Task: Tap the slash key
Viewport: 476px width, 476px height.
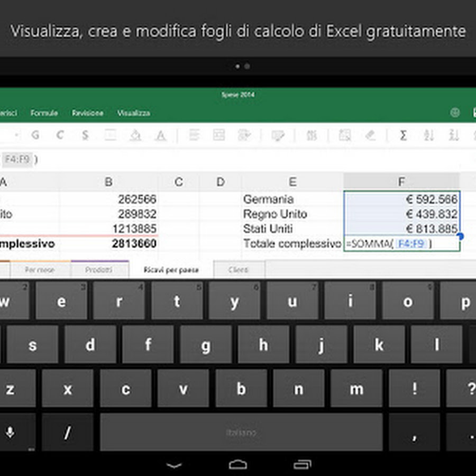Action: tap(68, 432)
